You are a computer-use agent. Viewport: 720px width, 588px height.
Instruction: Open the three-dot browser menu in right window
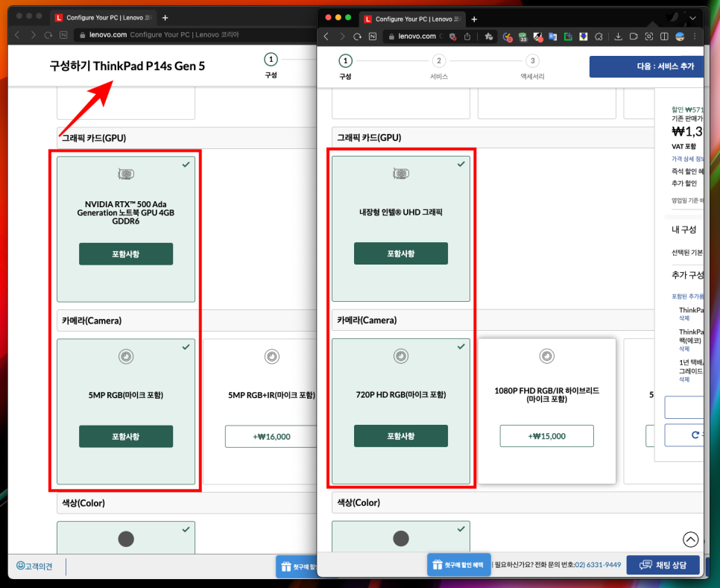click(695, 37)
